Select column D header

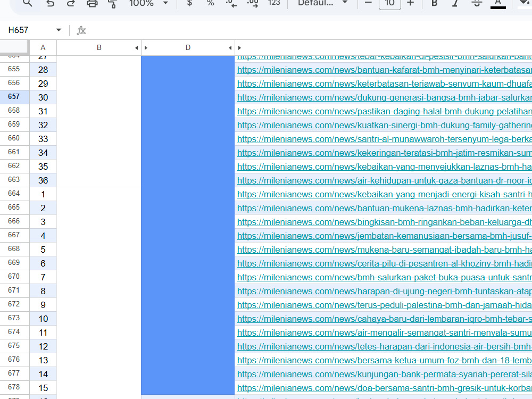click(x=188, y=47)
